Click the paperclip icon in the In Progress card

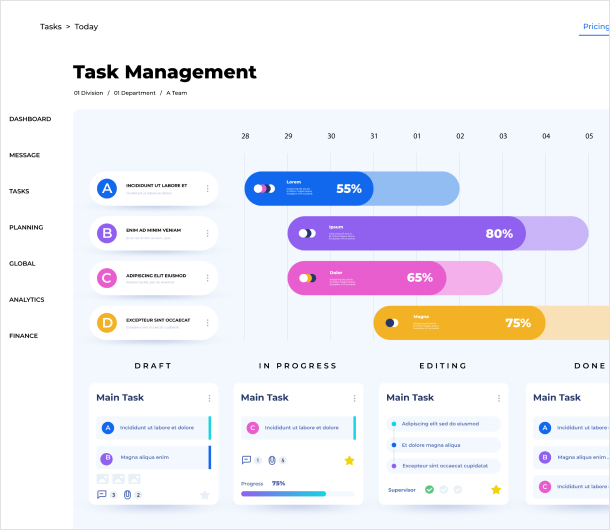coord(272,460)
